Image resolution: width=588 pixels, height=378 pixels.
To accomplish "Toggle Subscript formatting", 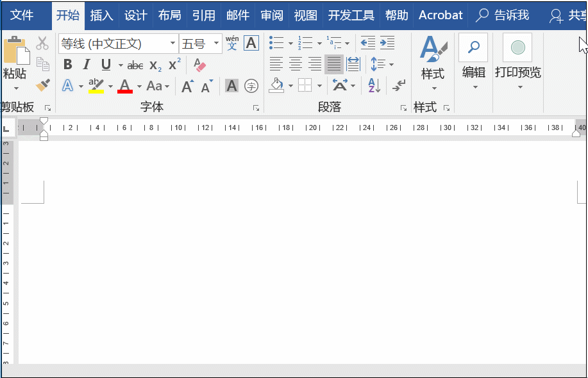I will (x=155, y=65).
